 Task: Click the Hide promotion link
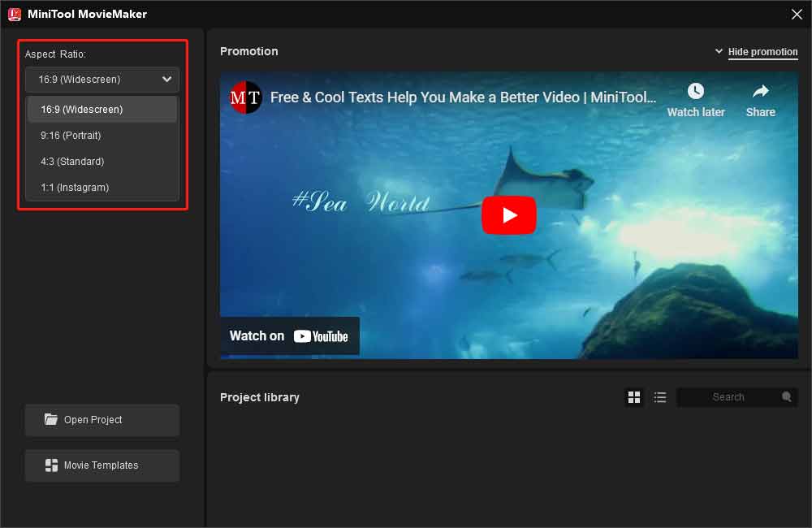click(x=762, y=52)
